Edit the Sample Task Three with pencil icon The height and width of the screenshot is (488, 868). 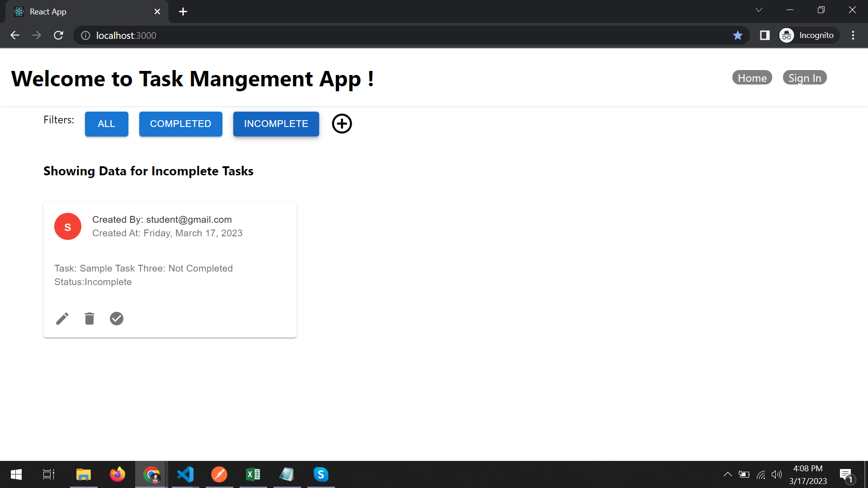click(62, 319)
